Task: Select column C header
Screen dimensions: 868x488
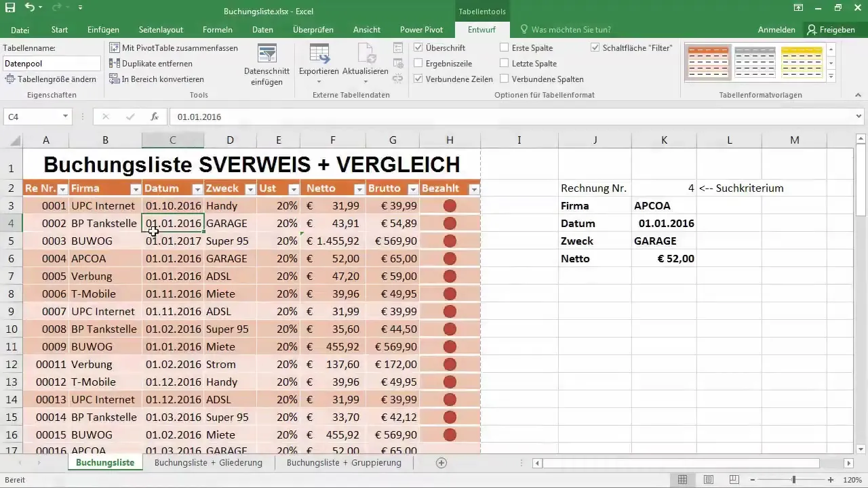Action: [x=173, y=140]
